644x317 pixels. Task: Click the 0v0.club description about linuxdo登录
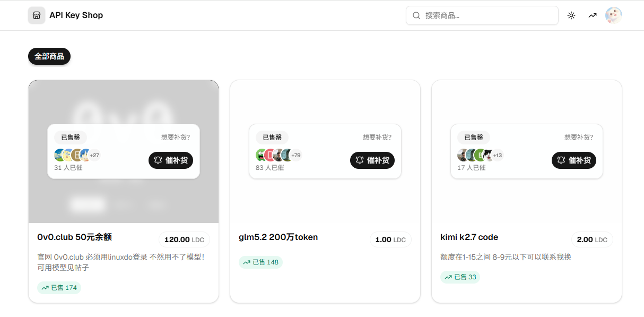tap(121, 262)
